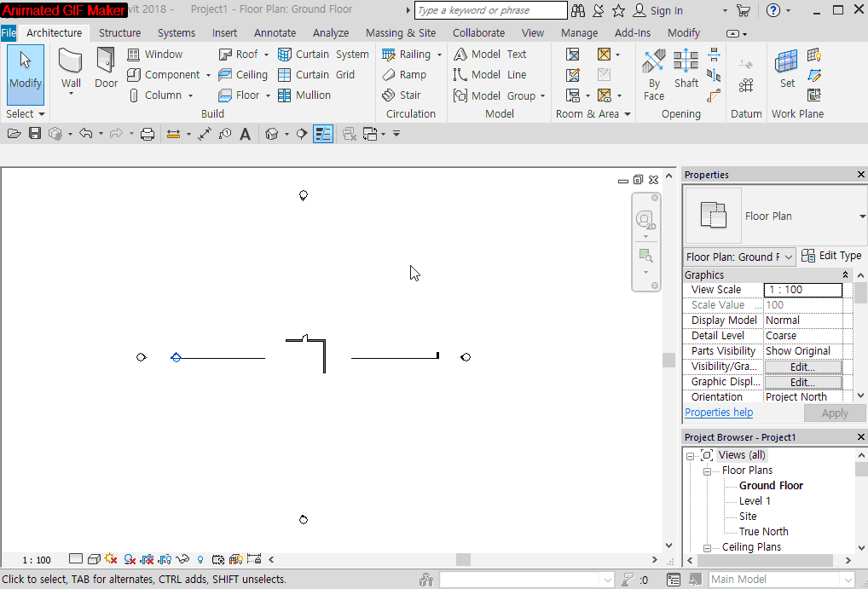
Task: Select the Wall opening tool
Action: [x=715, y=55]
